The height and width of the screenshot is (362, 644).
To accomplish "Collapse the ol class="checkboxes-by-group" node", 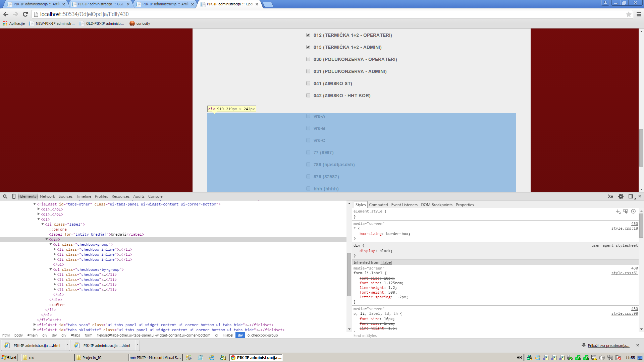I will click(51, 269).
